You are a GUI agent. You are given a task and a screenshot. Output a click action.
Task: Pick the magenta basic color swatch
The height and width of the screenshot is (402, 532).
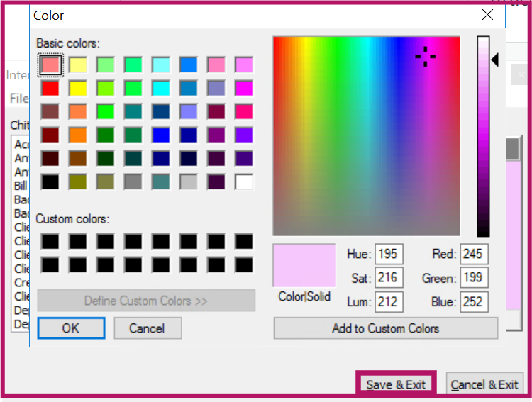click(244, 88)
